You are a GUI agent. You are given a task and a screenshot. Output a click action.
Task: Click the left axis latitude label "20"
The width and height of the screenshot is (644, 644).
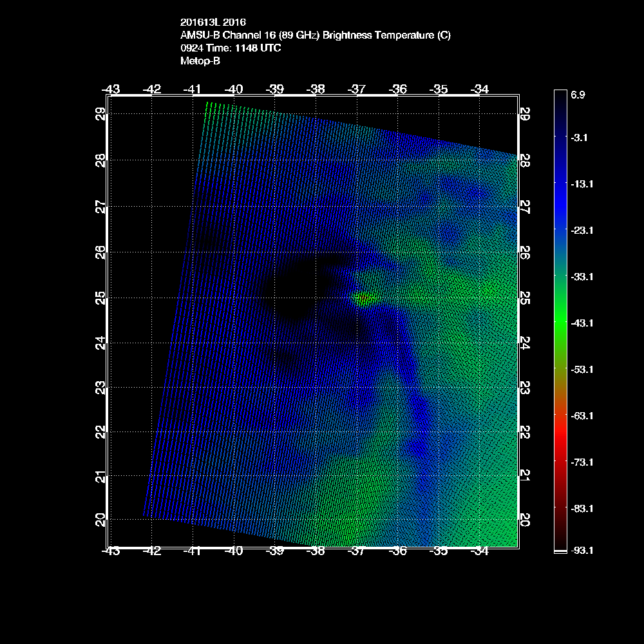point(100,520)
